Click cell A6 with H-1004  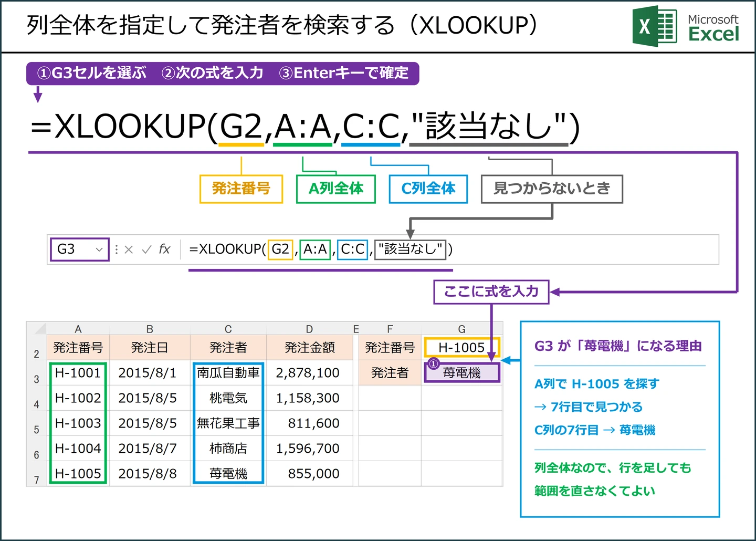[78, 449]
